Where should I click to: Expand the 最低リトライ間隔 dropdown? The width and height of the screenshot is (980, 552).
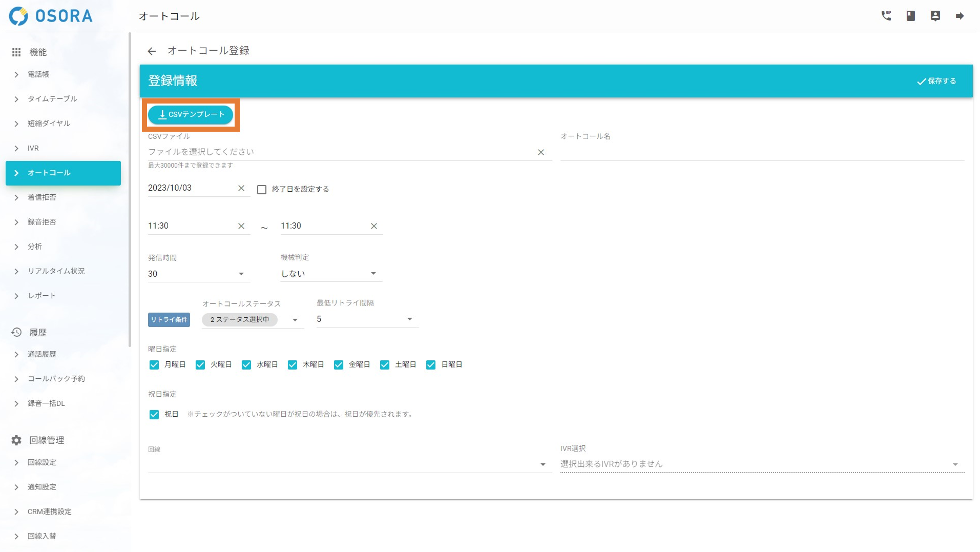click(x=367, y=319)
